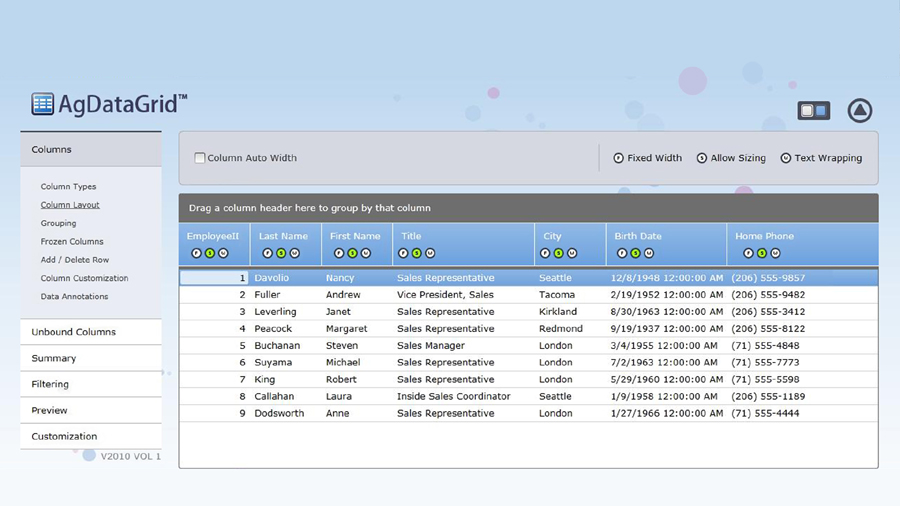Toggle Fixed Width icon on Title column

(x=404, y=253)
